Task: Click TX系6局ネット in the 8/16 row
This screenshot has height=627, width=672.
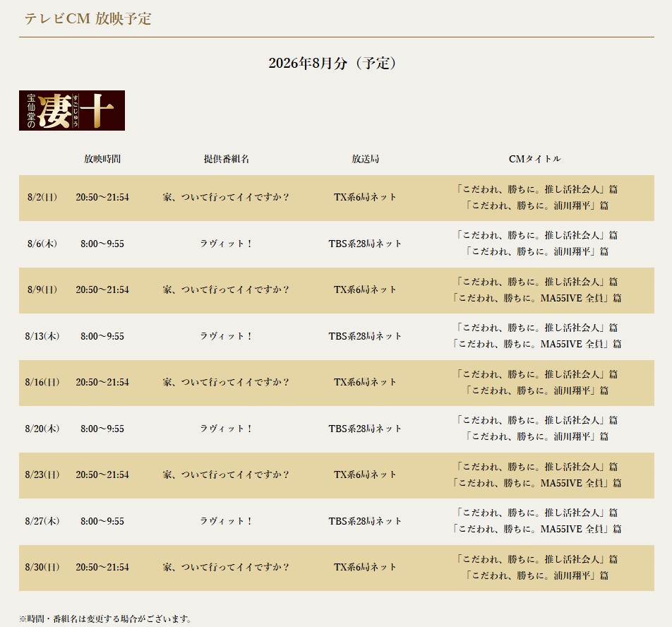Action: [x=365, y=382]
